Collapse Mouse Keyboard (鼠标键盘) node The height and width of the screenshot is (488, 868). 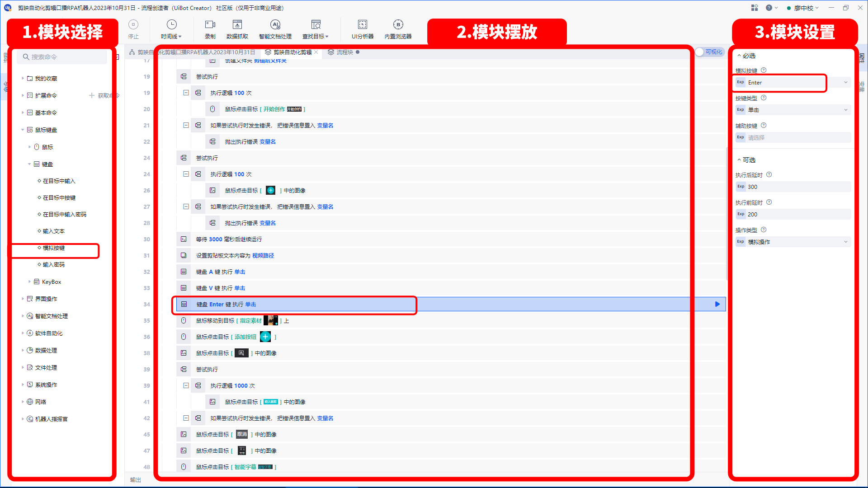click(23, 130)
